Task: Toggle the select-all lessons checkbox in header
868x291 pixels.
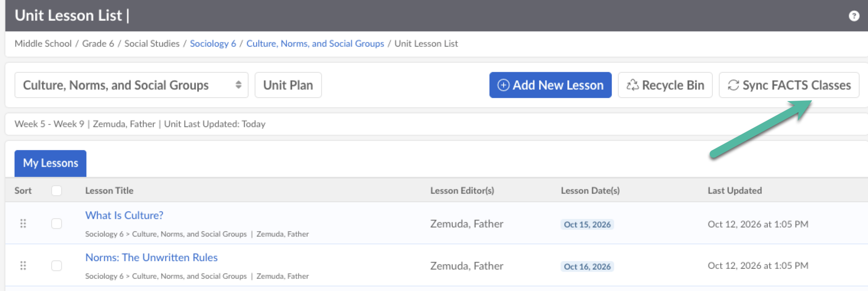Action: click(x=57, y=191)
